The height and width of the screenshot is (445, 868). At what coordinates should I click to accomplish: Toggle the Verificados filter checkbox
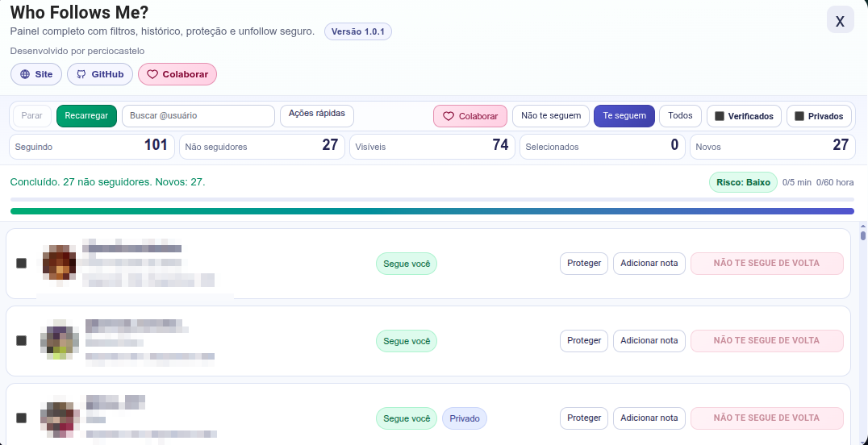(x=720, y=116)
